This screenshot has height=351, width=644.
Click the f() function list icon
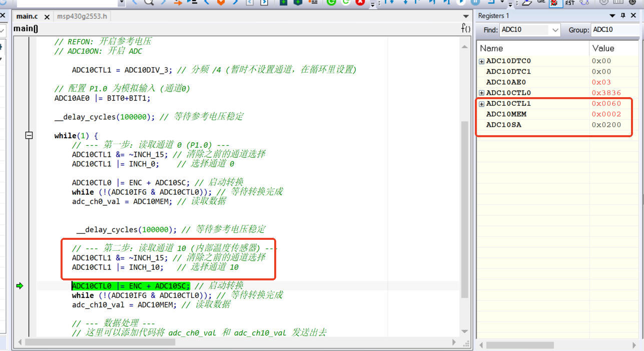click(466, 29)
